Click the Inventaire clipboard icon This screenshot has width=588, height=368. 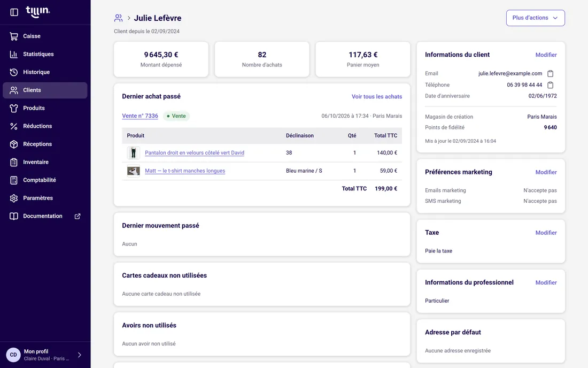[14, 162]
